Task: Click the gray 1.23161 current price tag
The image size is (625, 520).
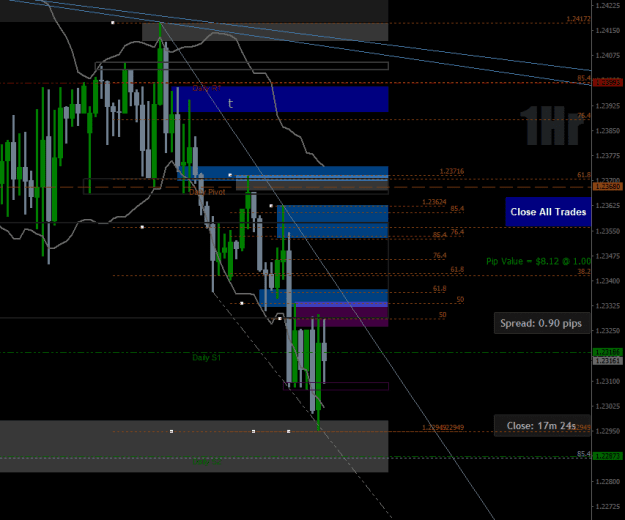Action: [x=608, y=361]
